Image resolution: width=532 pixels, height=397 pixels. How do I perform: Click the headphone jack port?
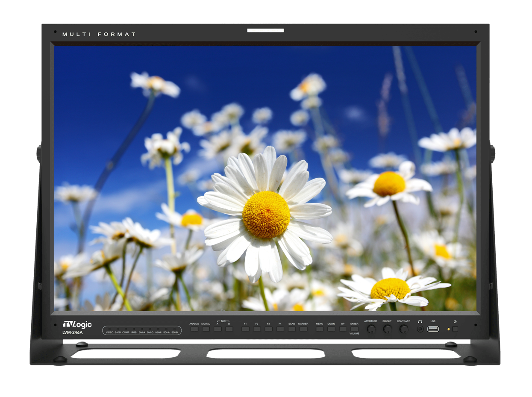pyautogui.click(x=420, y=329)
